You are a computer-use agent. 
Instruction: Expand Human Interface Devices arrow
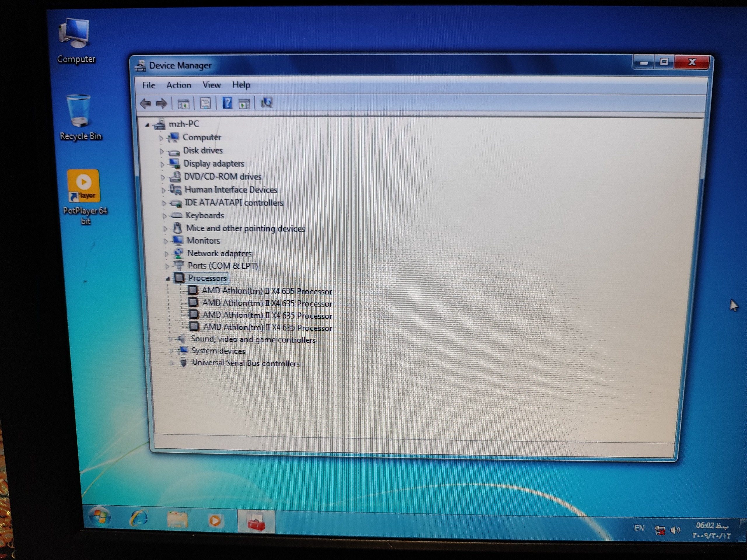pyautogui.click(x=163, y=190)
